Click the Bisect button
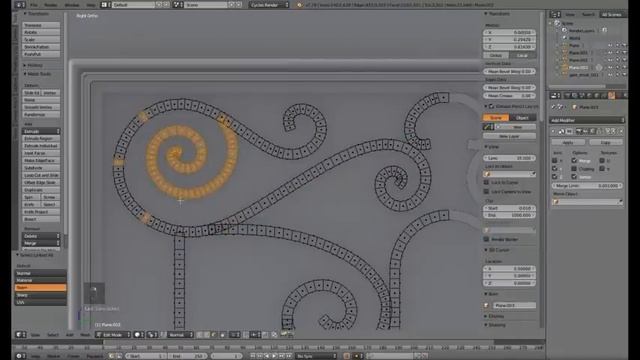The height and width of the screenshot is (360, 640). (41, 219)
